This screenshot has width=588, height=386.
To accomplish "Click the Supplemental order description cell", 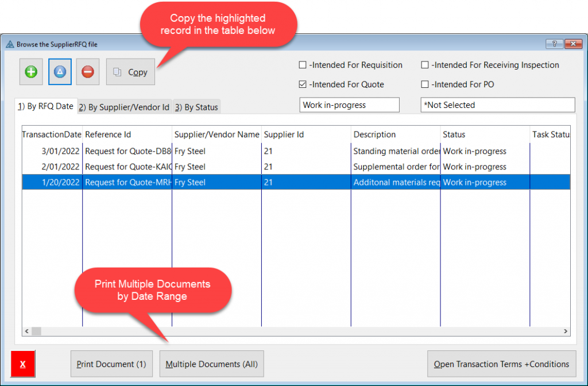I will (x=396, y=167).
